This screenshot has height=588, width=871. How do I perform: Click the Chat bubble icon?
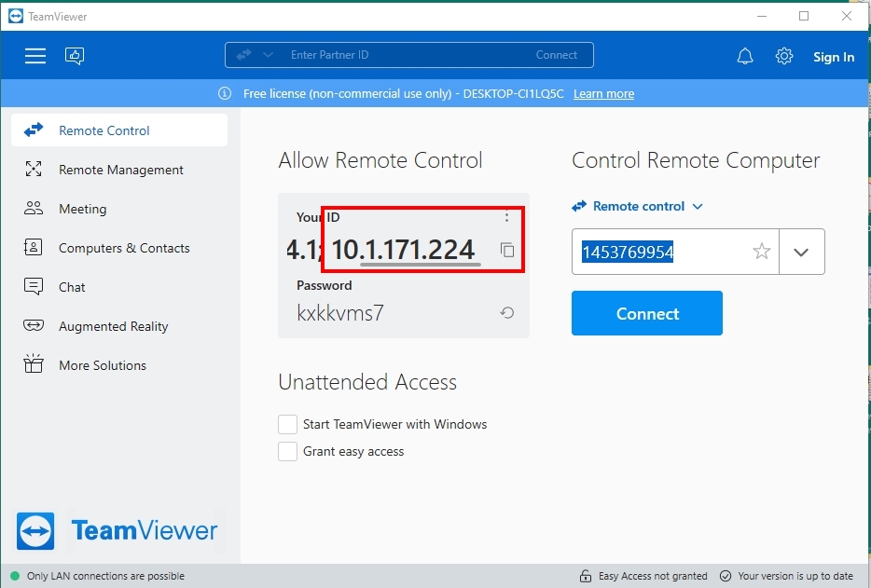(34, 286)
